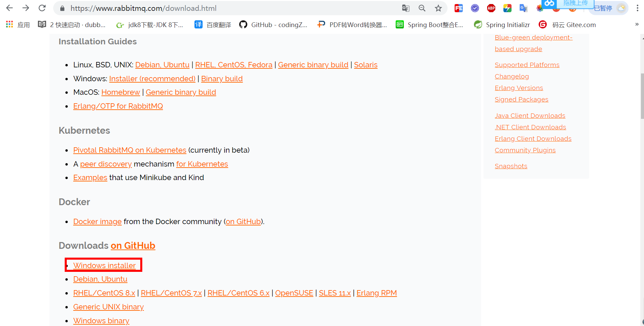
Task: Open the colorful lightning bolt extension
Action: coord(507,8)
